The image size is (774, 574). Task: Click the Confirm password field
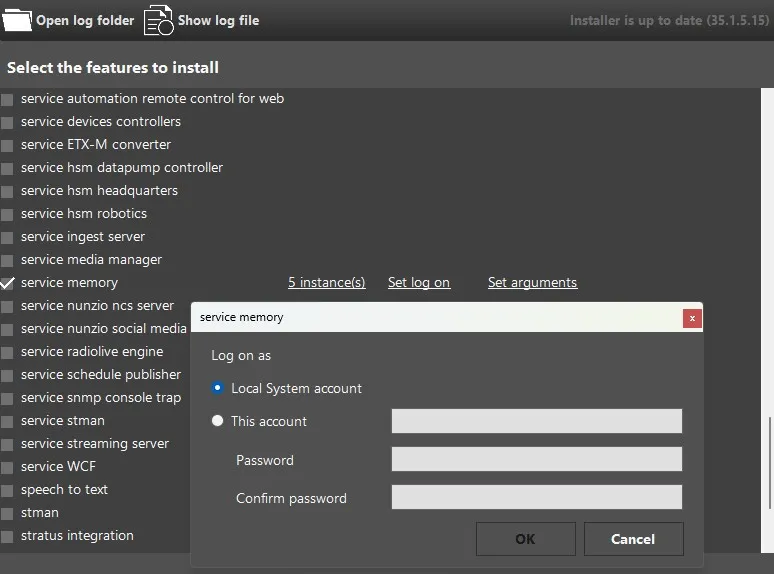pyautogui.click(x=536, y=497)
